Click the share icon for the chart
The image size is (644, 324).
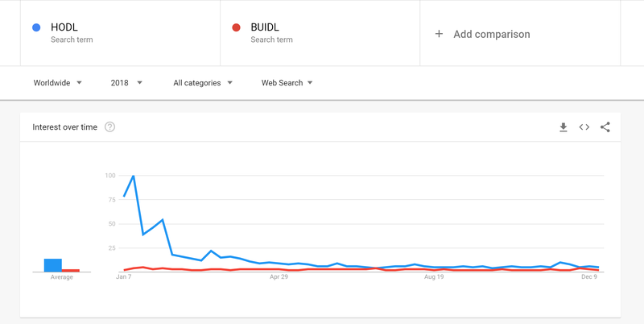pos(605,127)
